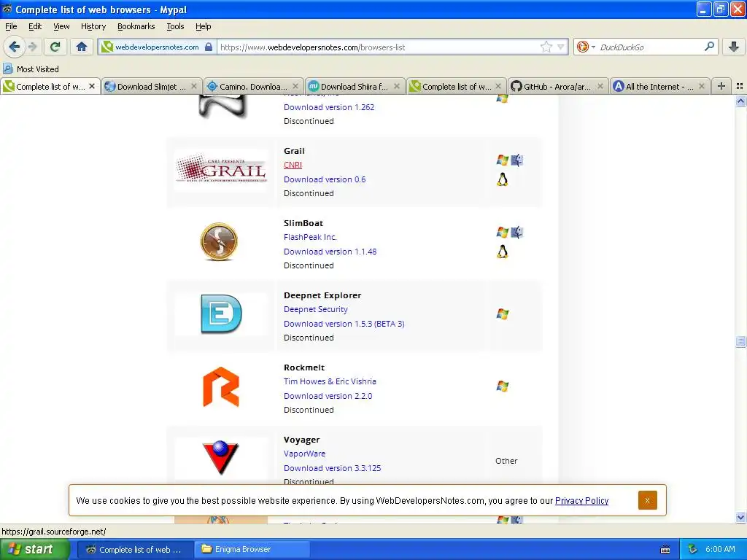Open the VaporWare link
This screenshot has width=747, height=560.
(x=304, y=454)
